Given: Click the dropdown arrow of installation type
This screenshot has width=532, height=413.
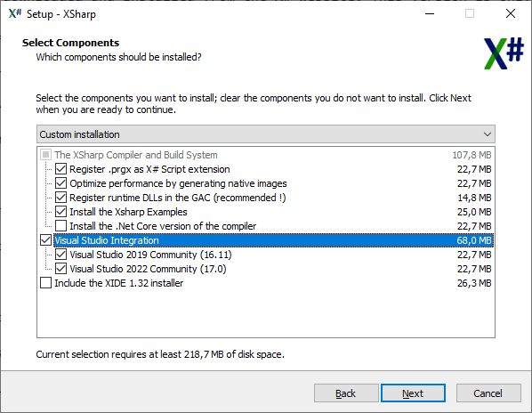Looking at the screenshot, I should point(488,134).
